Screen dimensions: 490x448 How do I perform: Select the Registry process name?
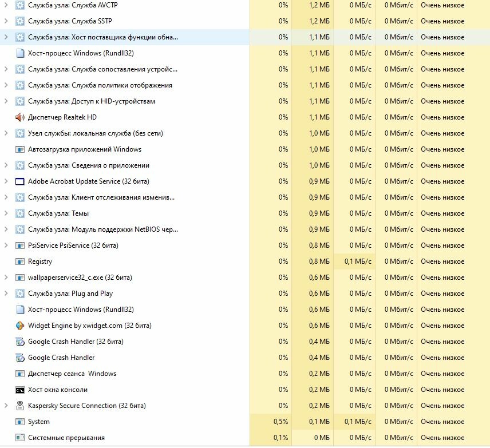click(x=40, y=261)
